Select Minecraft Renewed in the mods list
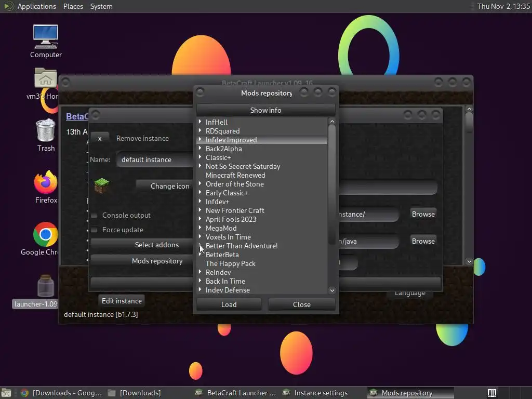This screenshot has width=532, height=399. coord(235,175)
